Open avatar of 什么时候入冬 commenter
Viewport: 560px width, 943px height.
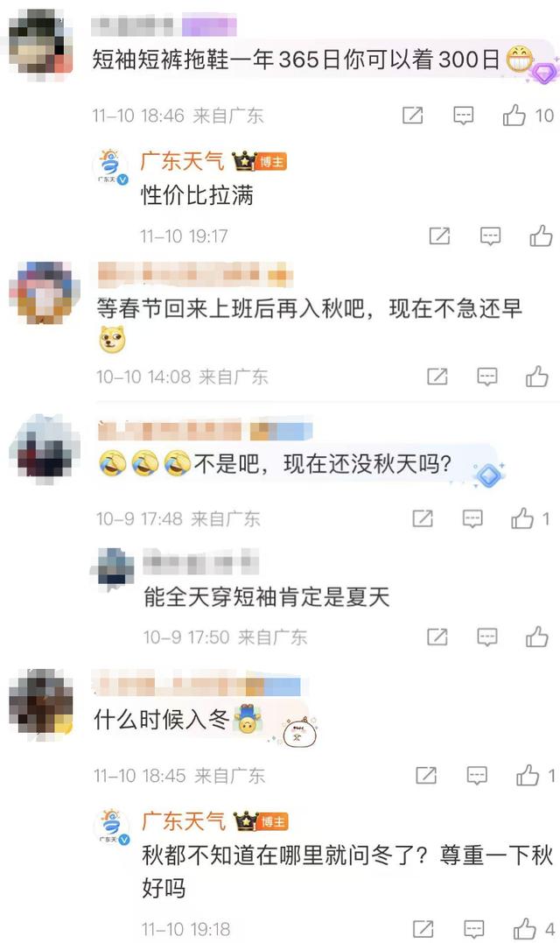click(x=41, y=704)
